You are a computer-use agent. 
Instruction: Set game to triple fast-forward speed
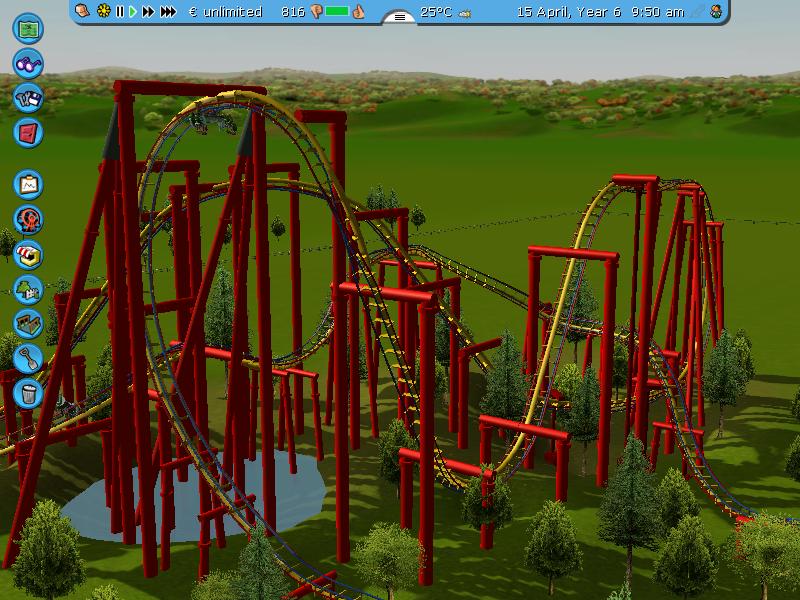pos(168,11)
